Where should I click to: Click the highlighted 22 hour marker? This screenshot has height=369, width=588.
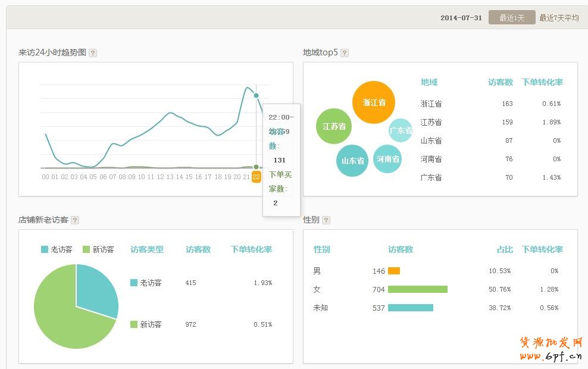point(256,176)
